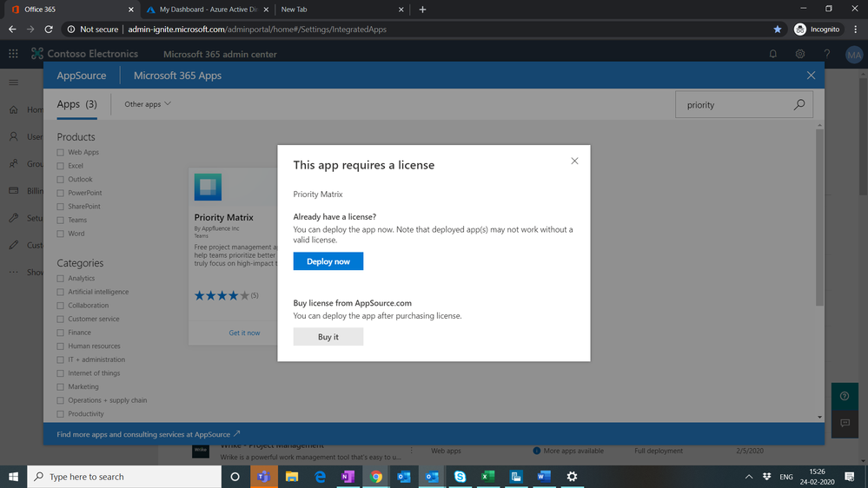Toggle the hamburger navigation menu

(x=14, y=82)
